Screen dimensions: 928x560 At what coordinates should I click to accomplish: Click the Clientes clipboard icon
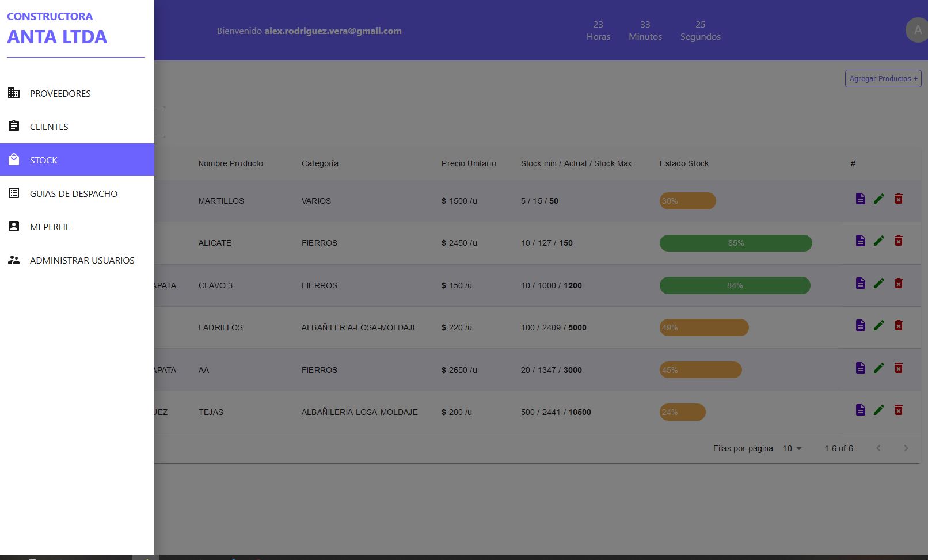(14, 126)
